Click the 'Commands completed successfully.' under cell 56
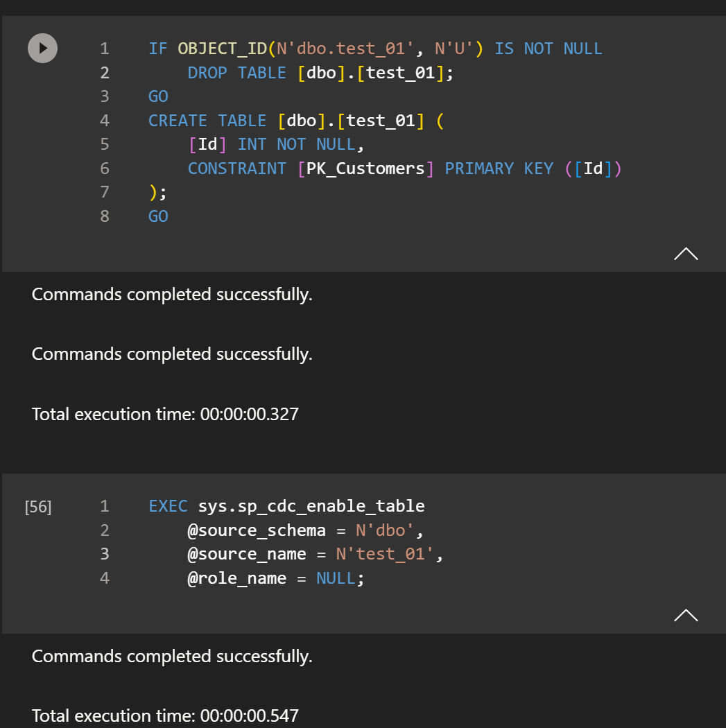Image resolution: width=726 pixels, height=728 pixels. (x=172, y=657)
